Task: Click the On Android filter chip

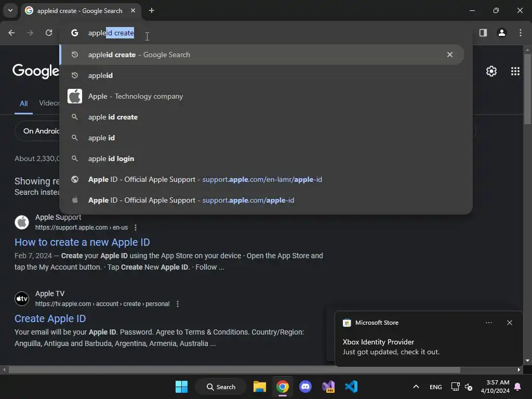Action: [x=37, y=131]
